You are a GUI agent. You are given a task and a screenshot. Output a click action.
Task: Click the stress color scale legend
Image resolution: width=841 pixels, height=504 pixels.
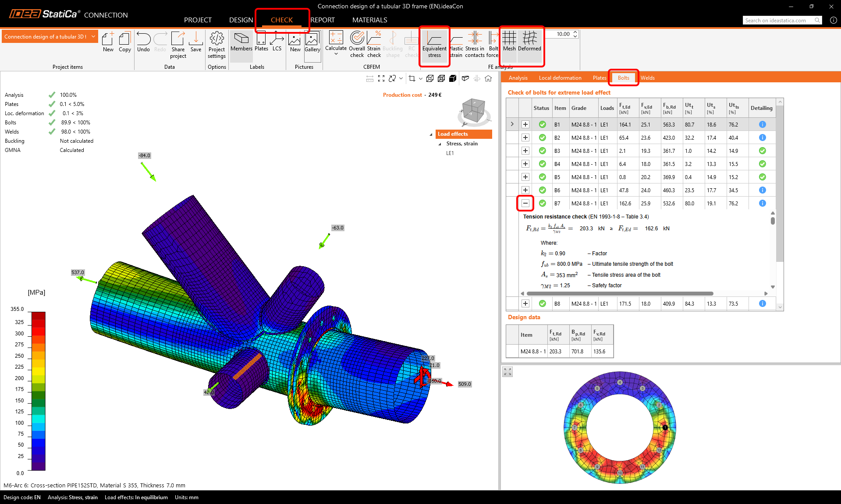(x=38, y=391)
